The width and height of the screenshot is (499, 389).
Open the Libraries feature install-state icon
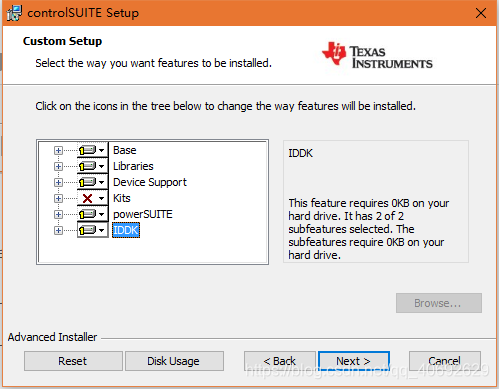tap(92, 166)
